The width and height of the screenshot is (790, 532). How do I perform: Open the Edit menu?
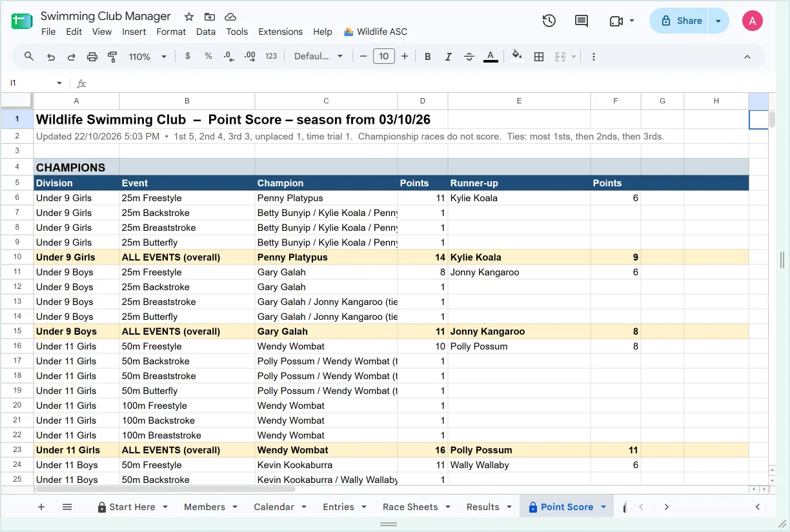pyautogui.click(x=74, y=32)
